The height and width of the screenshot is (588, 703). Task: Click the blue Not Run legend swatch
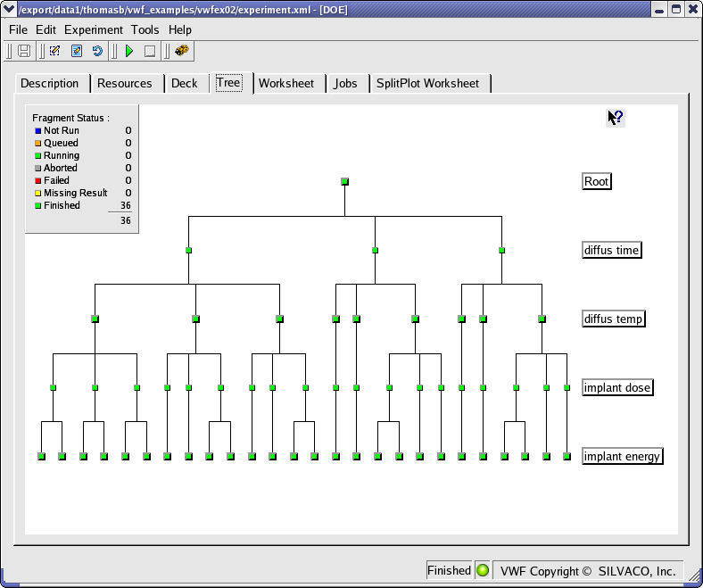38,130
